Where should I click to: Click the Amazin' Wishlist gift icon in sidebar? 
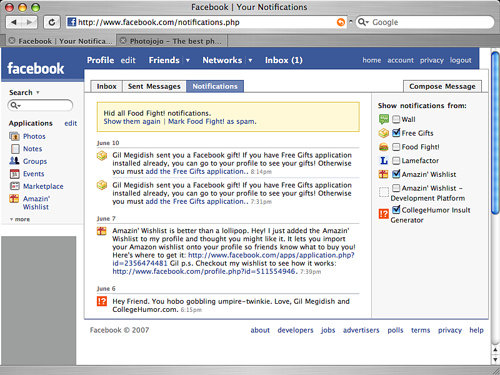click(x=14, y=199)
